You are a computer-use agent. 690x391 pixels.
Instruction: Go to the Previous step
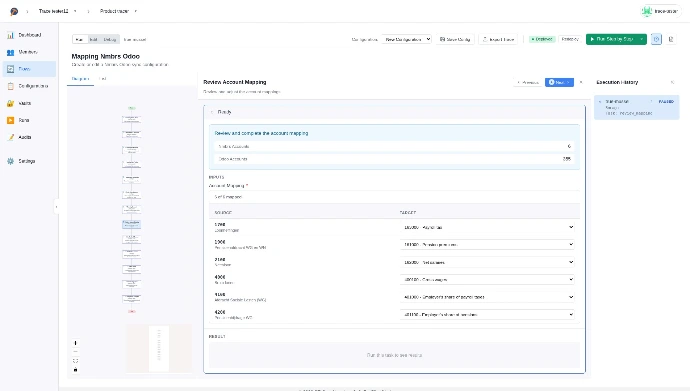click(x=527, y=82)
